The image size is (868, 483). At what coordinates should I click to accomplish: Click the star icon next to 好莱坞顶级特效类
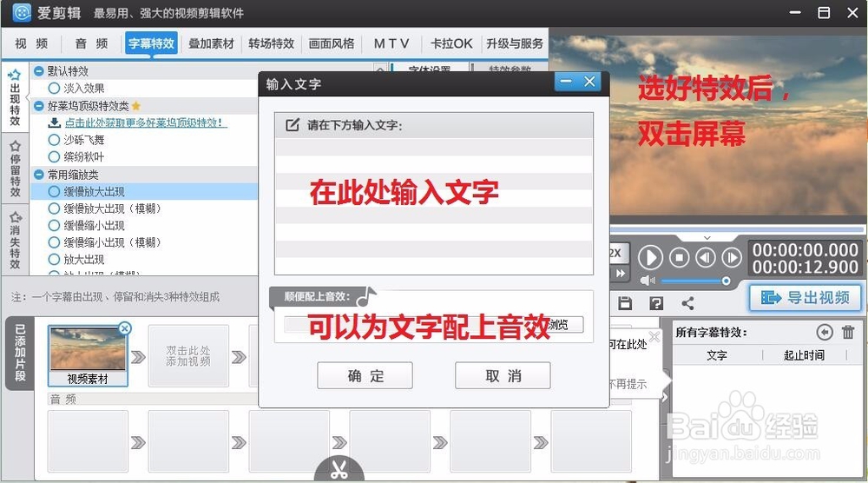tap(136, 105)
